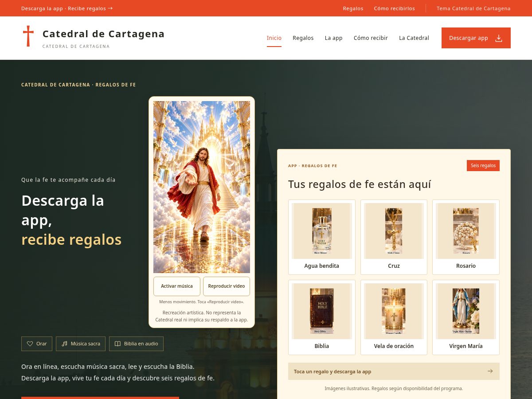Image resolution: width=532 pixels, height=399 pixels.
Task: Open La Catedral navigation item
Action: [x=414, y=38]
